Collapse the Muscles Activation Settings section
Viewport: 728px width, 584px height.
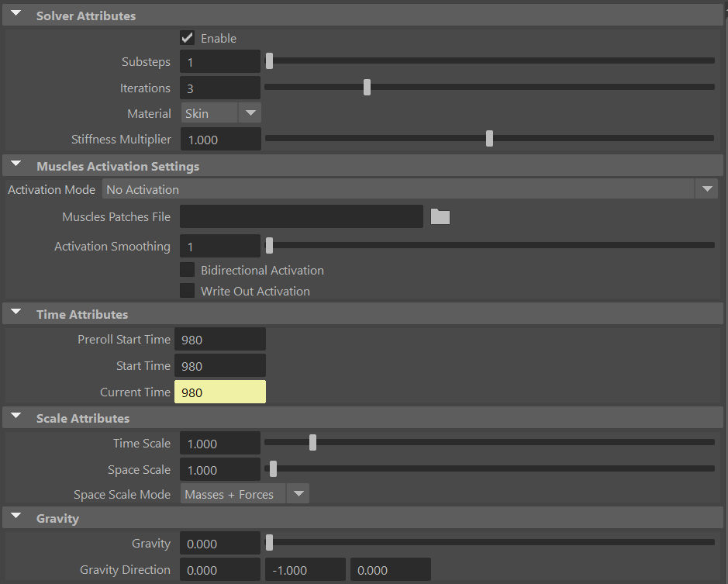[16, 164]
